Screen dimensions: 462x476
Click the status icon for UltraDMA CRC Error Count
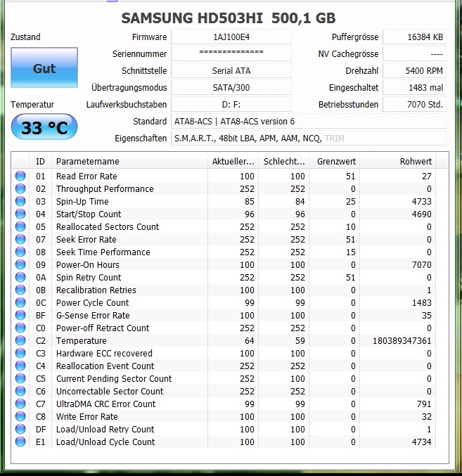point(20,404)
